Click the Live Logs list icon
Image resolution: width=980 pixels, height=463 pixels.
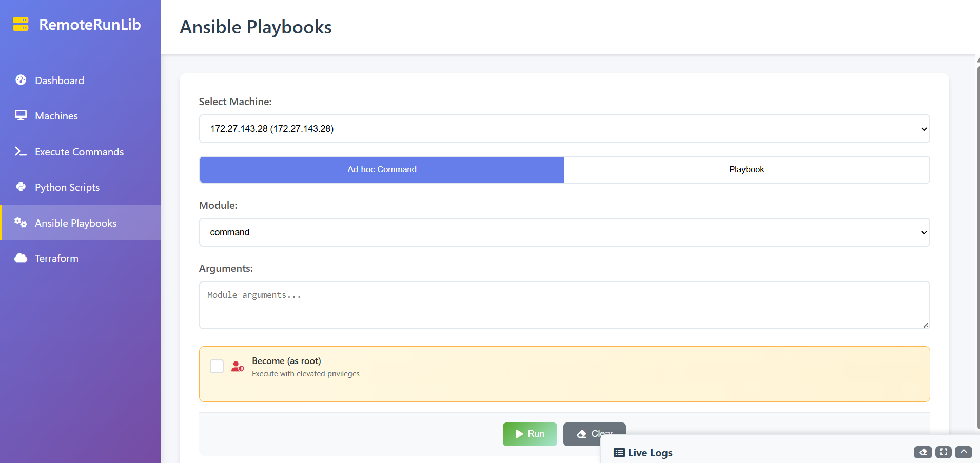click(x=619, y=453)
